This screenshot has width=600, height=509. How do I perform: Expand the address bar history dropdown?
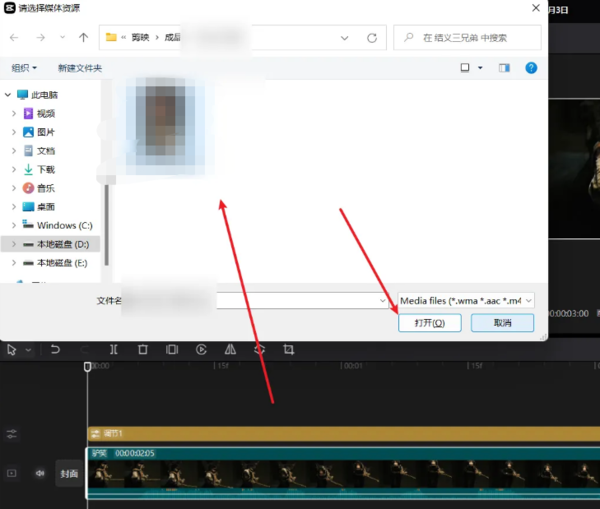click(344, 38)
